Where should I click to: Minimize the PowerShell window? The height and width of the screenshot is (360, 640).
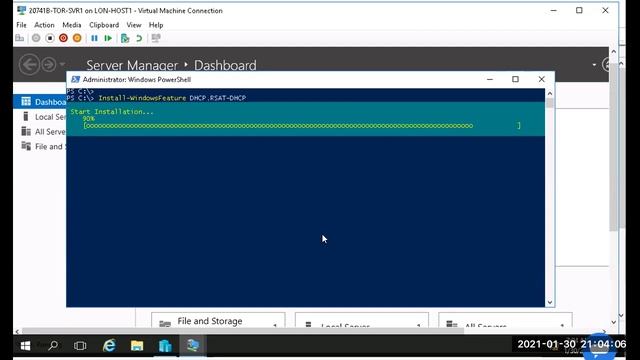click(490, 79)
